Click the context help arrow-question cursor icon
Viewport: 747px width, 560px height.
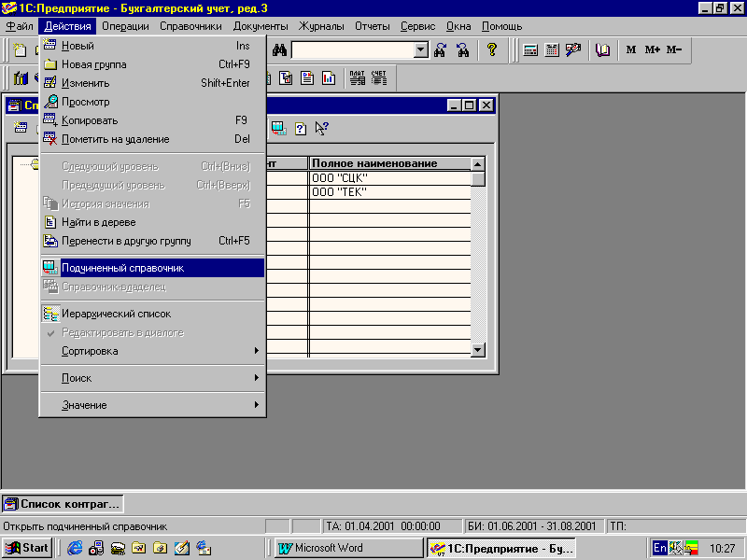click(321, 128)
